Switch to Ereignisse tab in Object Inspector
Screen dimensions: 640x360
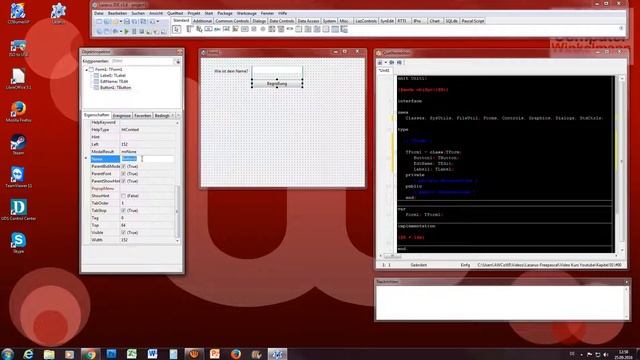coord(122,116)
